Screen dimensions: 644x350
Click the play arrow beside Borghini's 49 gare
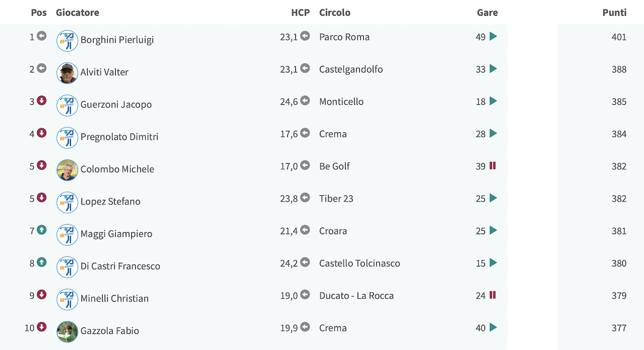pyautogui.click(x=493, y=36)
